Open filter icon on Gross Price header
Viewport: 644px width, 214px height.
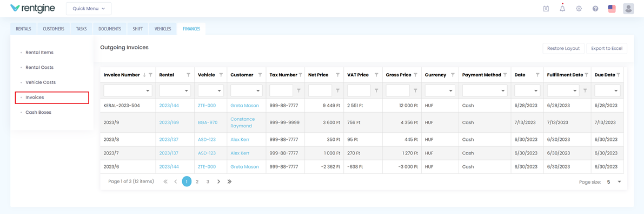(415, 75)
